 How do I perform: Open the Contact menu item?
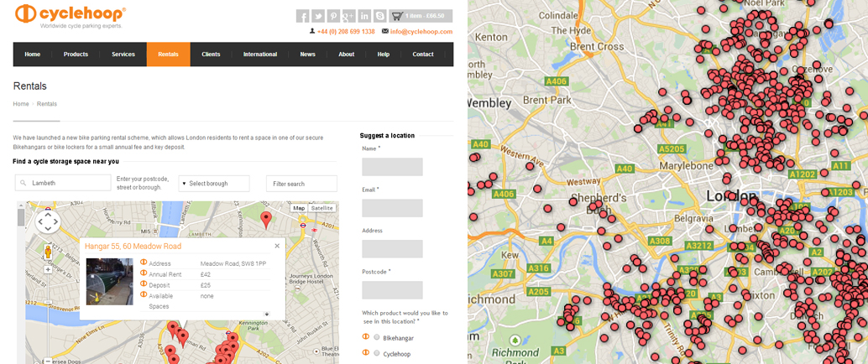[x=423, y=55]
